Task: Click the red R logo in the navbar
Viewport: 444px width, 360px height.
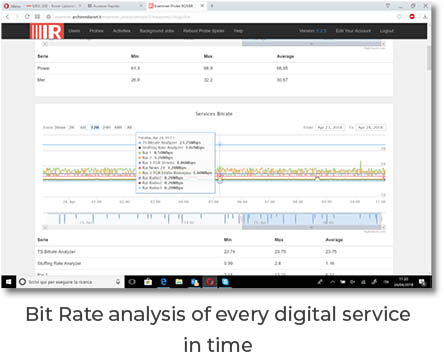Action: [x=47, y=31]
